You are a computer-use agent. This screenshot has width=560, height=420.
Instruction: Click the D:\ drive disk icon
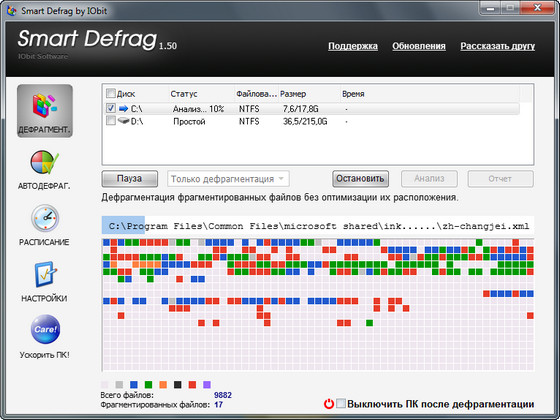click(123, 121)
